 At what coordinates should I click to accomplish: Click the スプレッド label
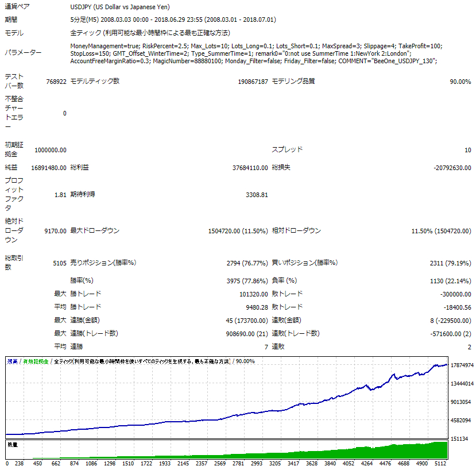287,149
